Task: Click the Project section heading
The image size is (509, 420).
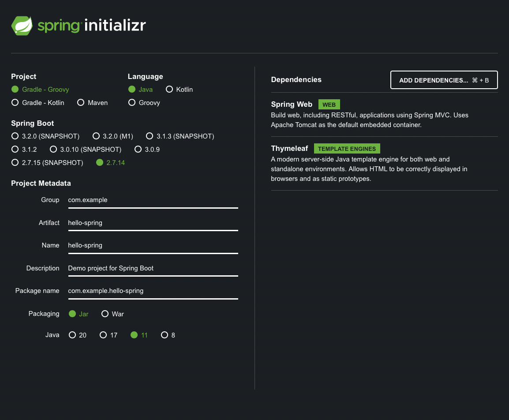Action: pos(23,77)
